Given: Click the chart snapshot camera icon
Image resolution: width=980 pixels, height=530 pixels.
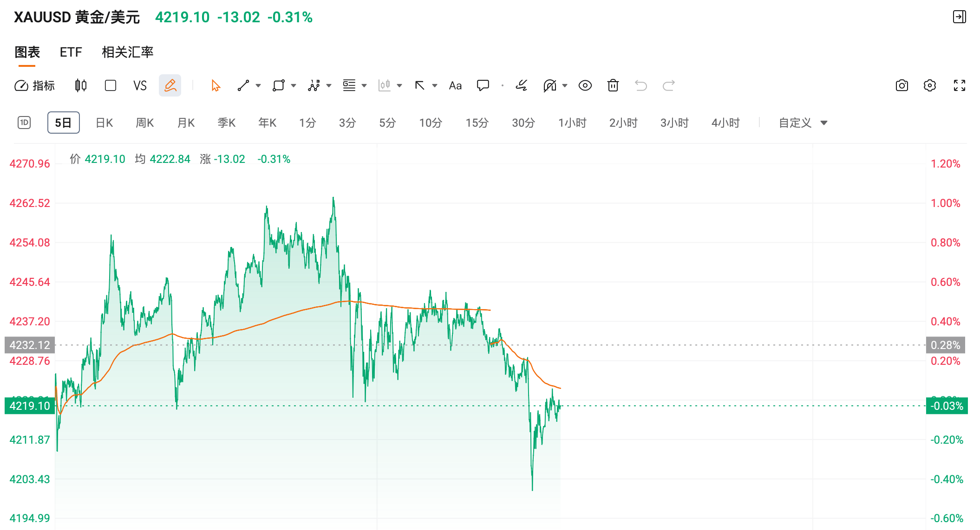Looking at the screenshot, I should point(901,85).
